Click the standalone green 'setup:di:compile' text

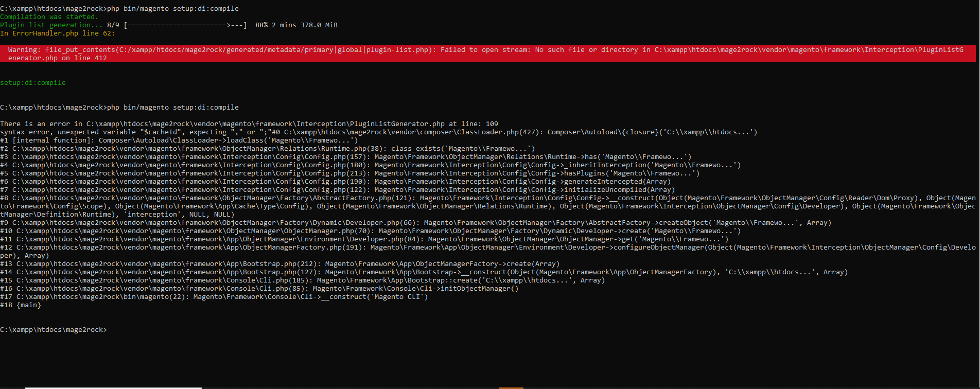pos(33,82)
